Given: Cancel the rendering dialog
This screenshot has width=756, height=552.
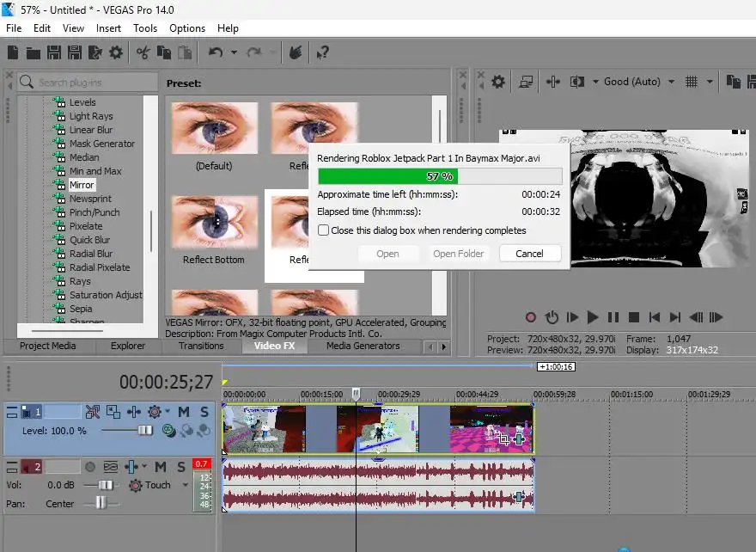Looking at the screenshot, I should click(530, 254).
